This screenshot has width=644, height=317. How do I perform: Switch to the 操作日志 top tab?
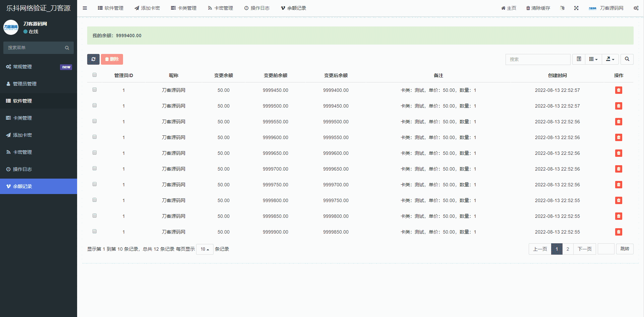tap(257, 8)
